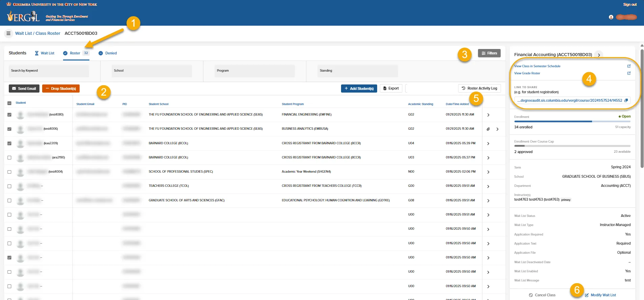Screen dimensions: 644x300
Task: Expand the Financial Accounting course chevron
Action: [x=599, y=55]
